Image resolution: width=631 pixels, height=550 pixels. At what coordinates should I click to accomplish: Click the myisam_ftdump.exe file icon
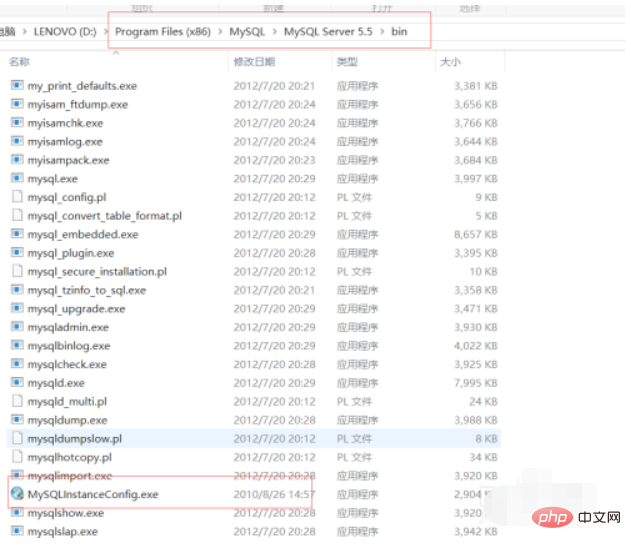tap(17, 104)
